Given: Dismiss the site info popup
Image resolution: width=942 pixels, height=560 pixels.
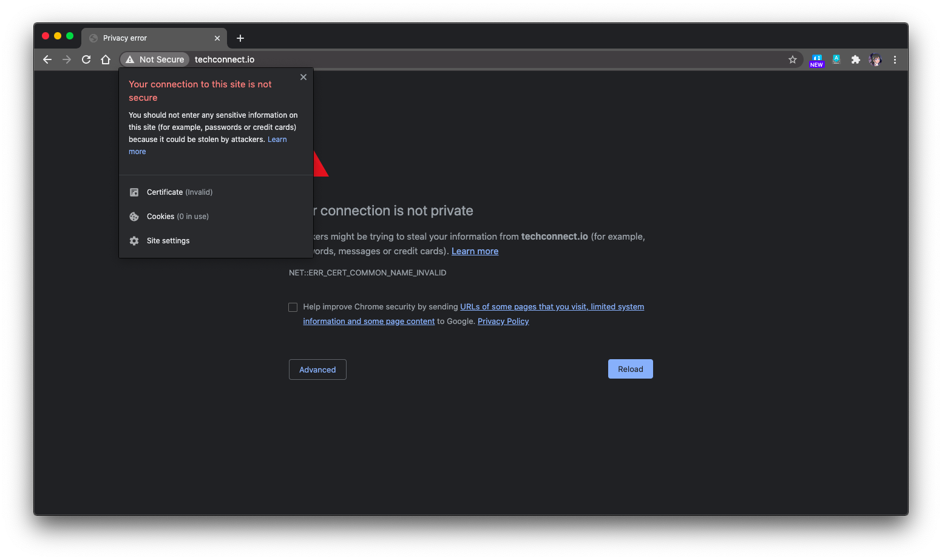Looking at the screenshot, I should tap(303, 77).
